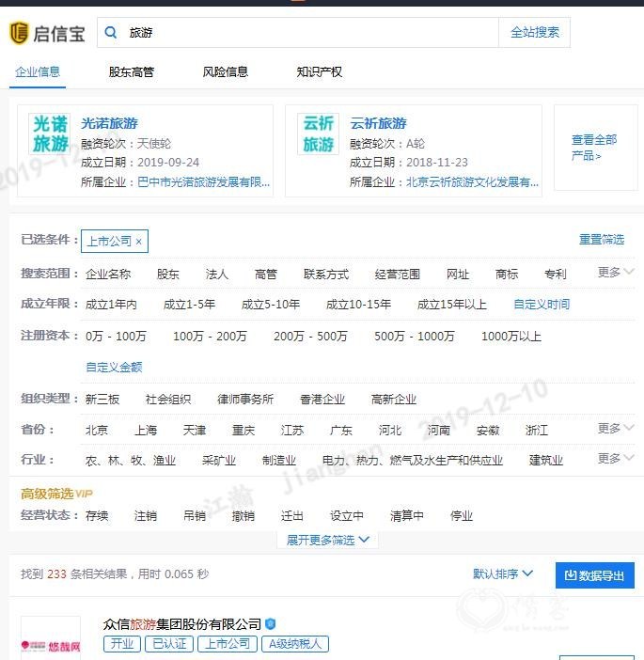The width and height of the screenshot is (644, 660).
Task: Expand 展开更多筛选
Action: coord(327,540)
